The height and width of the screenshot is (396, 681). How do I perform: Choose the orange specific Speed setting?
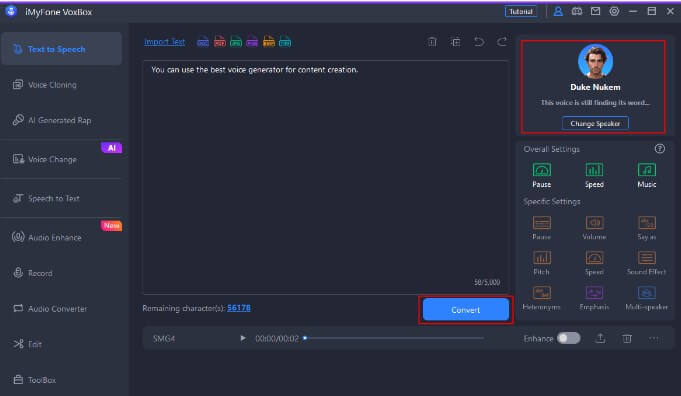point(594,263)
